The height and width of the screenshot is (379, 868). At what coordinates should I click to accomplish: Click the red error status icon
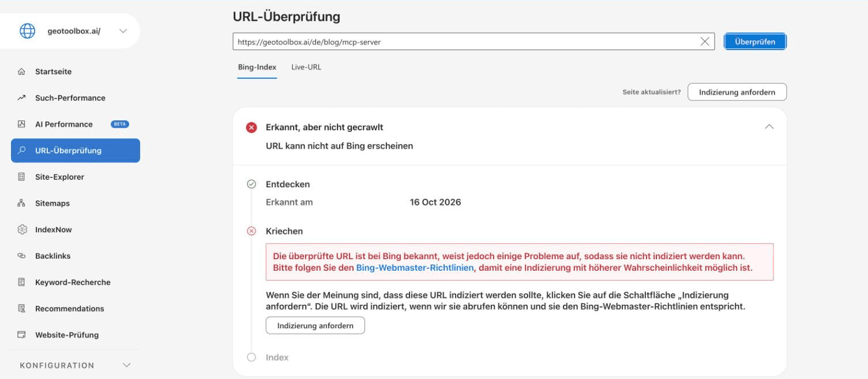pos(251,127)
